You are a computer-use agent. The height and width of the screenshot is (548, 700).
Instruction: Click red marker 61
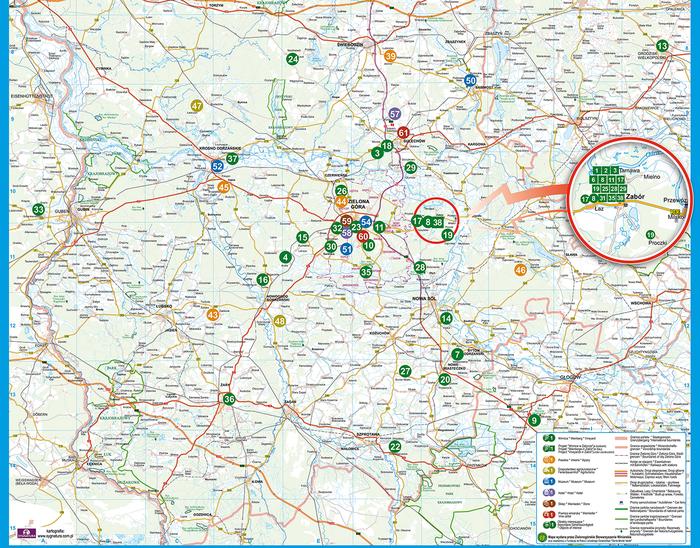coord(403,132)
